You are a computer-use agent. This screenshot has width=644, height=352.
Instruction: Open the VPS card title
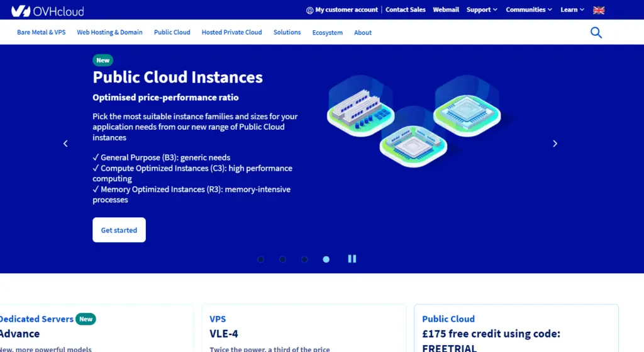(x=218, y=319)
